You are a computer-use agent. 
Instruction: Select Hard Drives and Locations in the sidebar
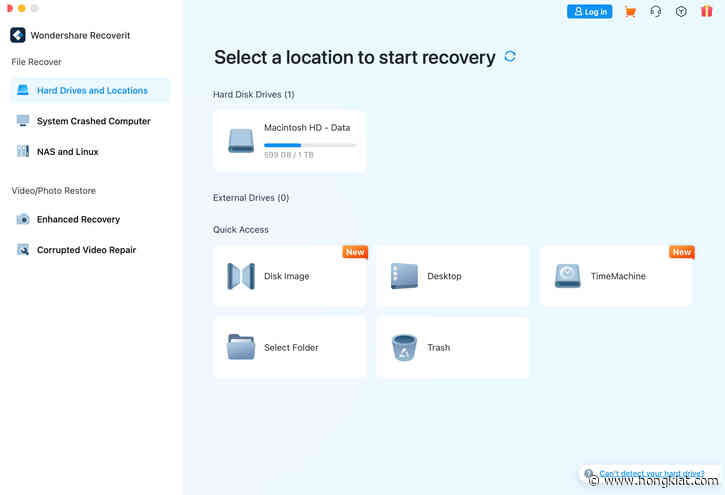[90, 91]
